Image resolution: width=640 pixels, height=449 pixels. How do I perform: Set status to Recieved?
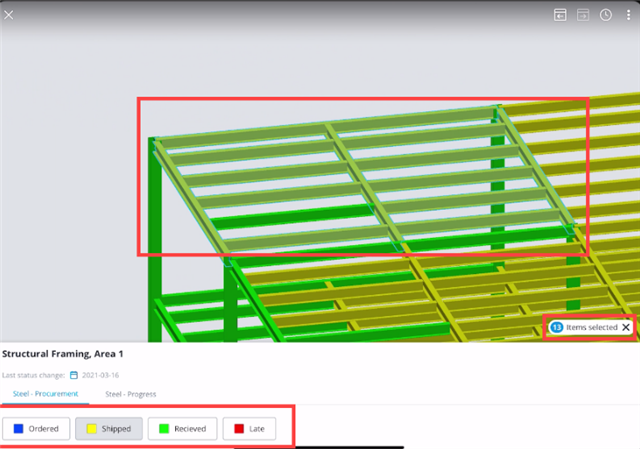182,429
